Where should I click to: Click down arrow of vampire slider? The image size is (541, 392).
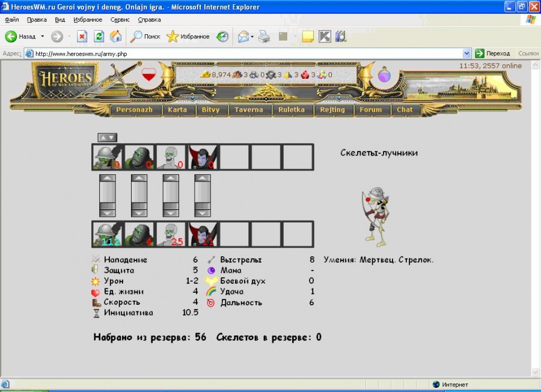click(203, 213)
